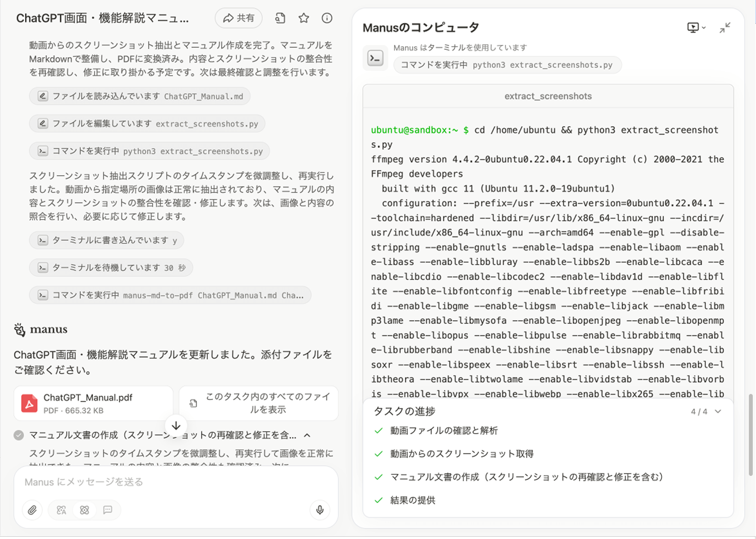This screenshot has height=539, width=756.
Task: Attach a file with the paperclip icon
Action: pyautogui.click(x=32, y=510)
